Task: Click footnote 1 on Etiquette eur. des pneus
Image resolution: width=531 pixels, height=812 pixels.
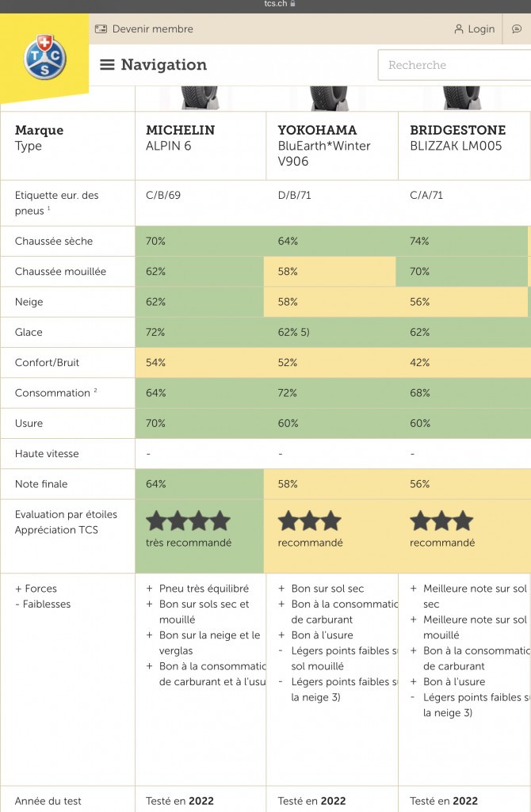Action: coord(48,208)
